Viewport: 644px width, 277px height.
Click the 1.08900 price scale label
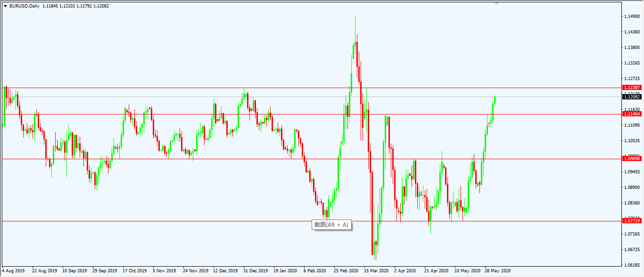632,187
